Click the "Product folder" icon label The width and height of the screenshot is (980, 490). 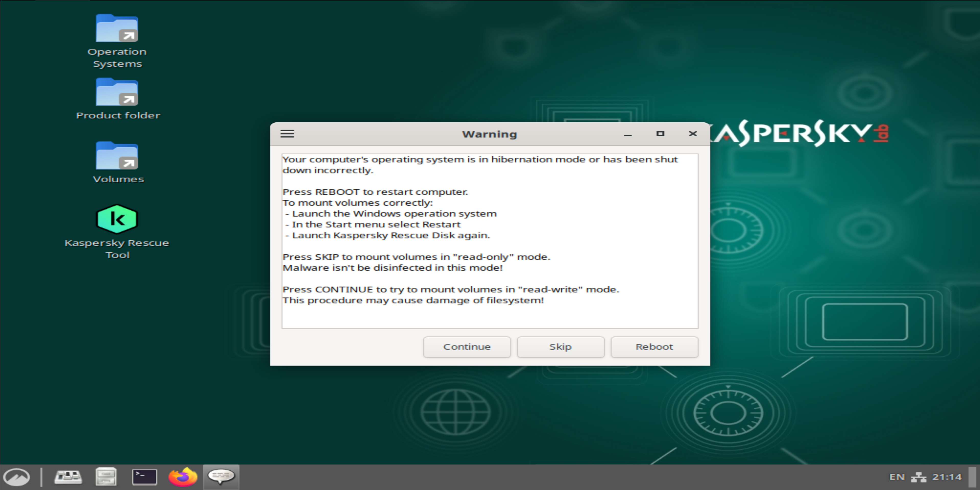coord(118,116)
